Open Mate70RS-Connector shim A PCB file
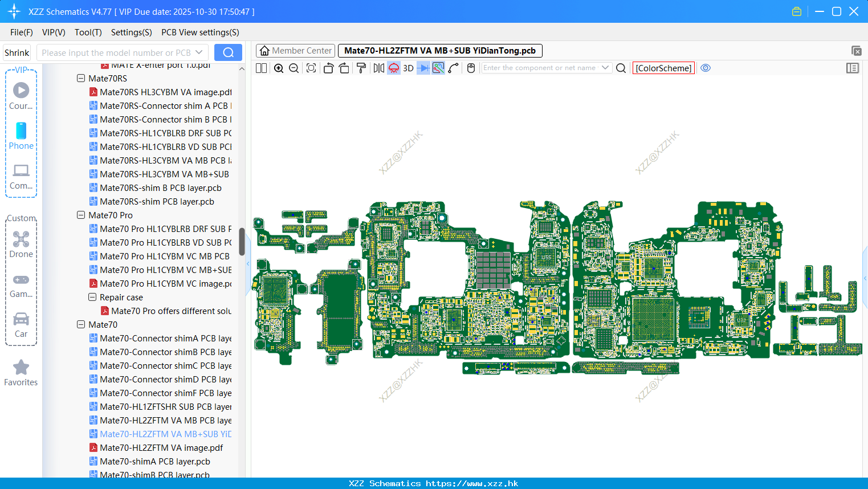Screen dimensions: 868x489 click(161, 106)
